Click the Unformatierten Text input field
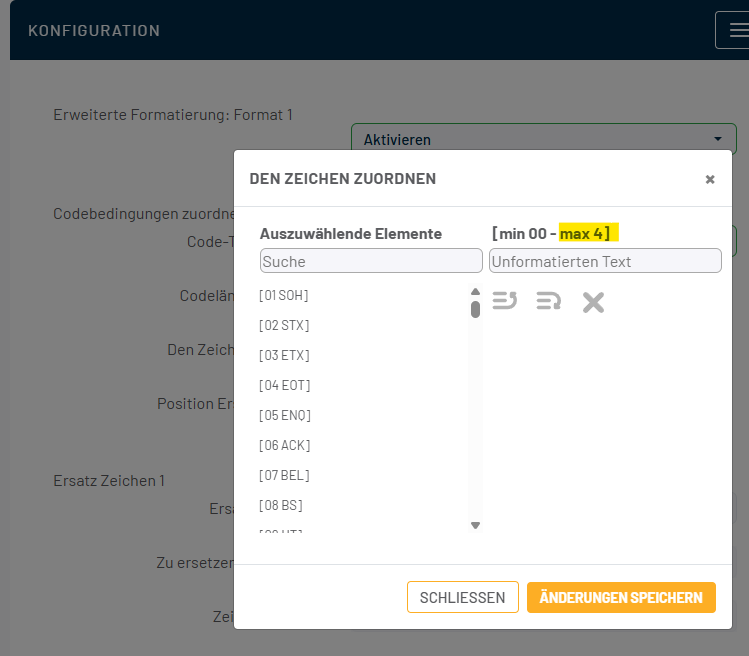 [605, 261]
